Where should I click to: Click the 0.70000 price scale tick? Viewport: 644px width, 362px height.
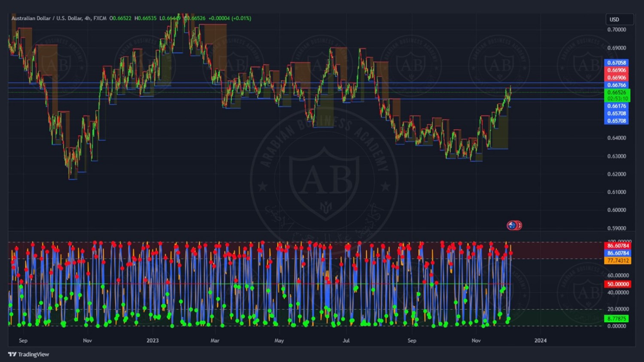tap(617, 30)
